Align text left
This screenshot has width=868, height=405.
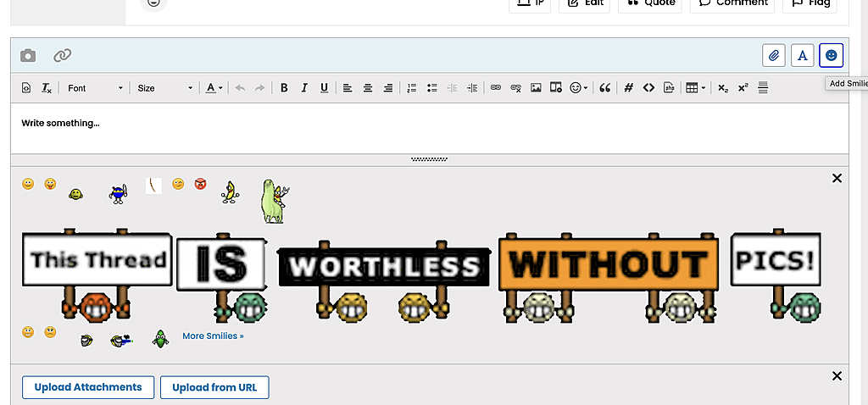click(347, 88)
